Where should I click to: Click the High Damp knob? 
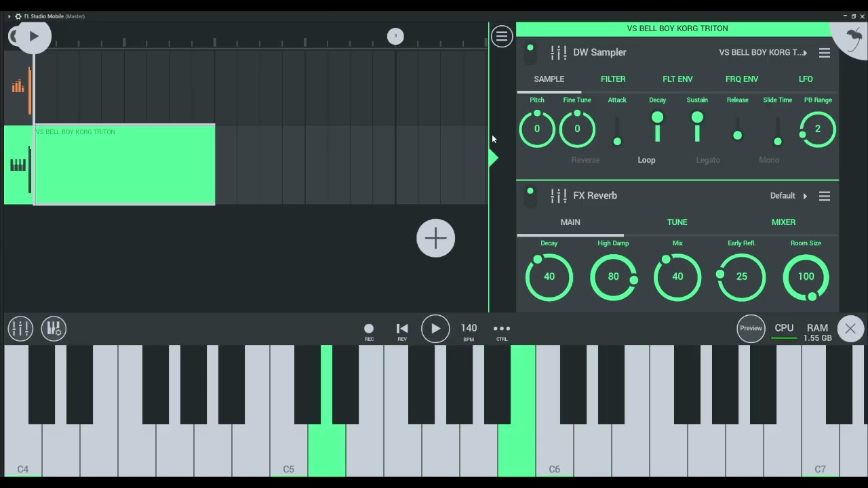click(x=614, y=277)
